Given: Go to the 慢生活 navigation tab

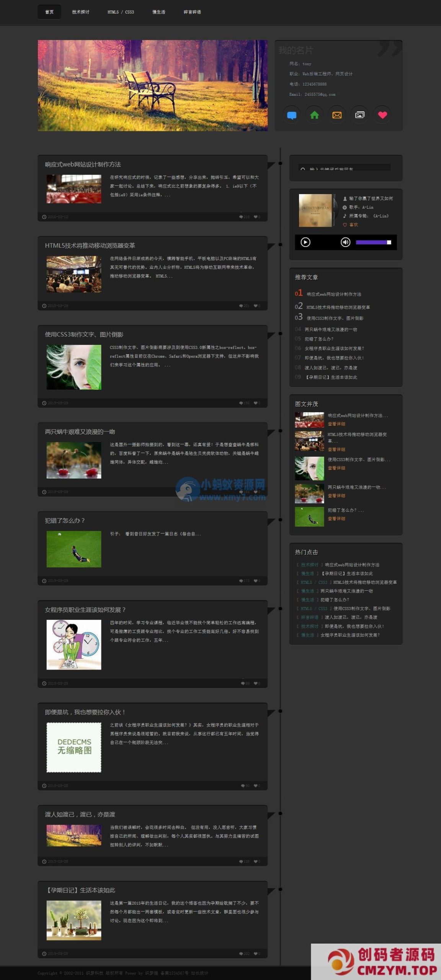Looking at the screenshot, I should [x=159, y=12].
